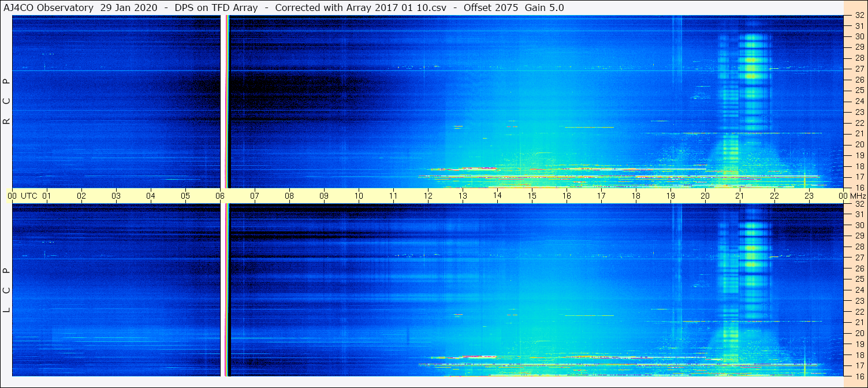Select the 04 hour marker on the time axis
The width and height of the screenshot is (868, 388).
(x=151, y=196)
